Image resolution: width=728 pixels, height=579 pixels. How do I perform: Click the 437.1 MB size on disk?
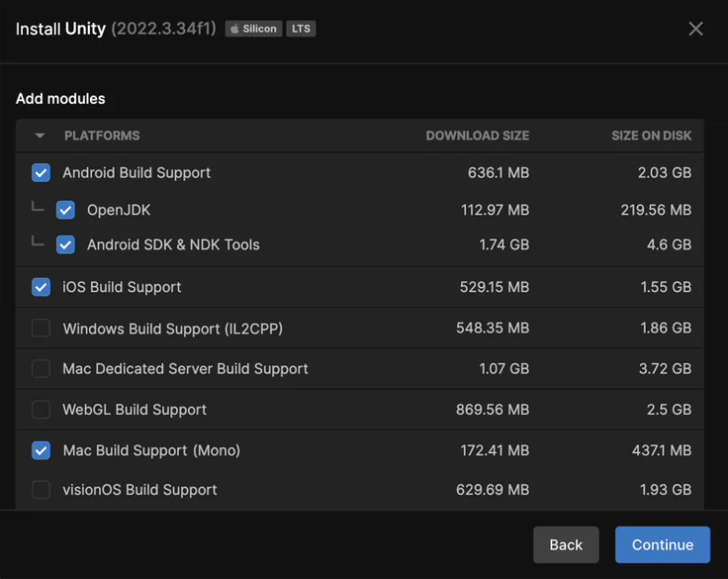(661, 450)
